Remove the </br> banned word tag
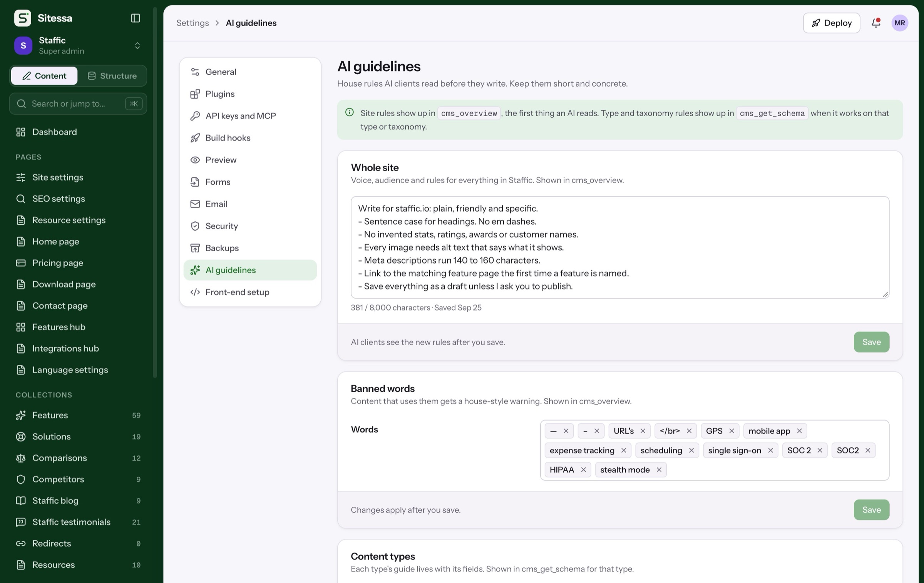The height and width of the screenshot is (583, 924). (689, 431)
